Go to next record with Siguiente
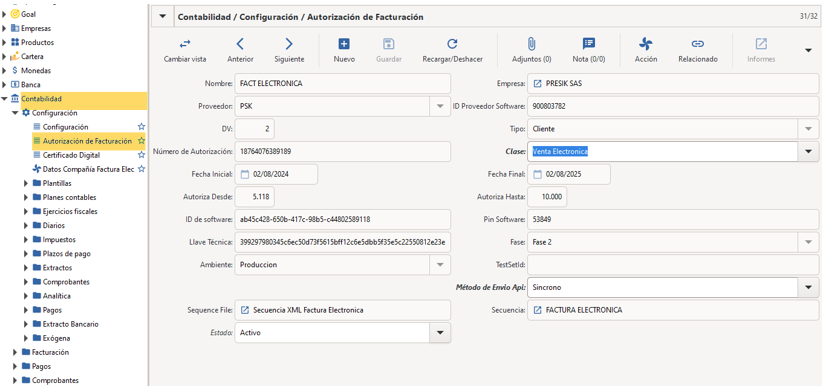Viewport: 822px width, 389px height. (x=289, y=44)
